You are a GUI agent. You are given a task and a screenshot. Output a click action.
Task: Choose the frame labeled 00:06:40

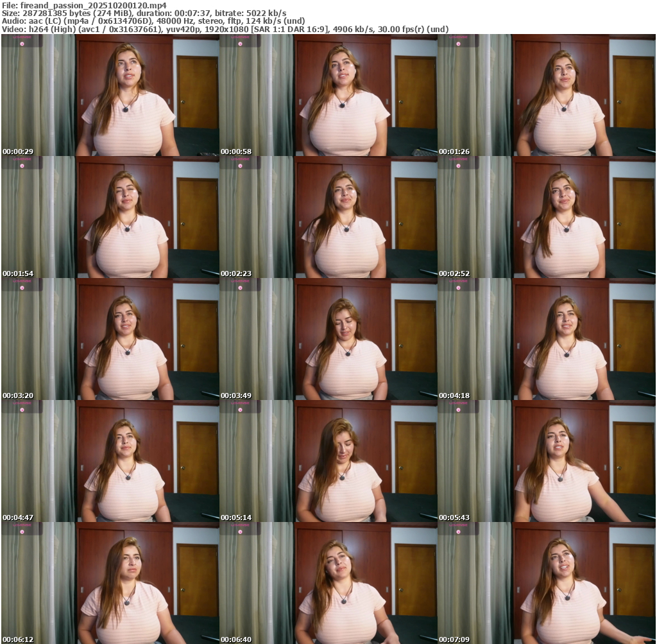click(x=328, y=583)
